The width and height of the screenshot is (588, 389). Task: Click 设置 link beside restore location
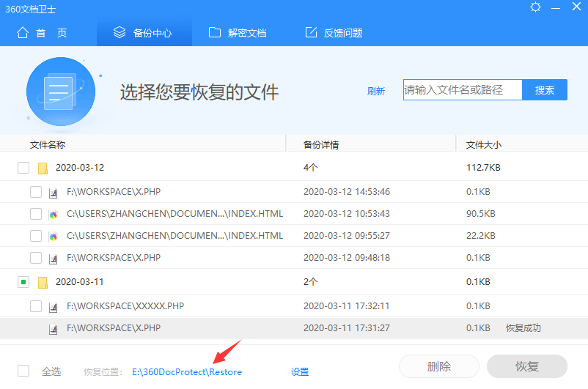tap(300, 372)
